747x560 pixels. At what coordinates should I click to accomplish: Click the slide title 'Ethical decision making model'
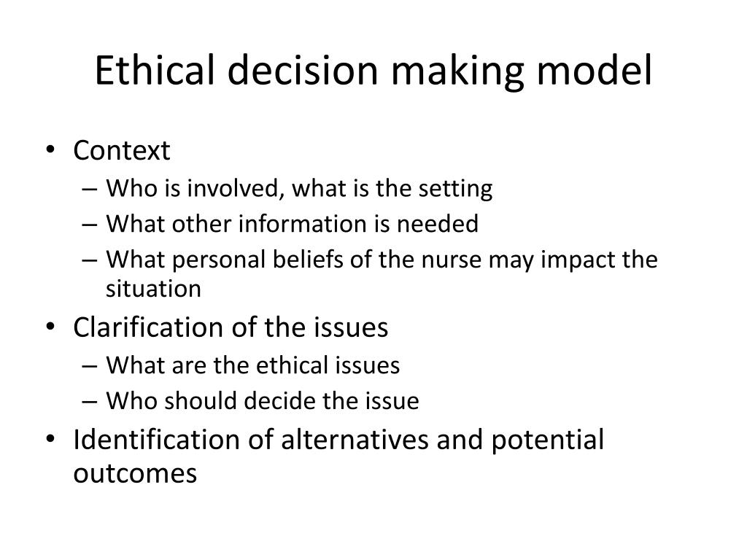point(373,71)
